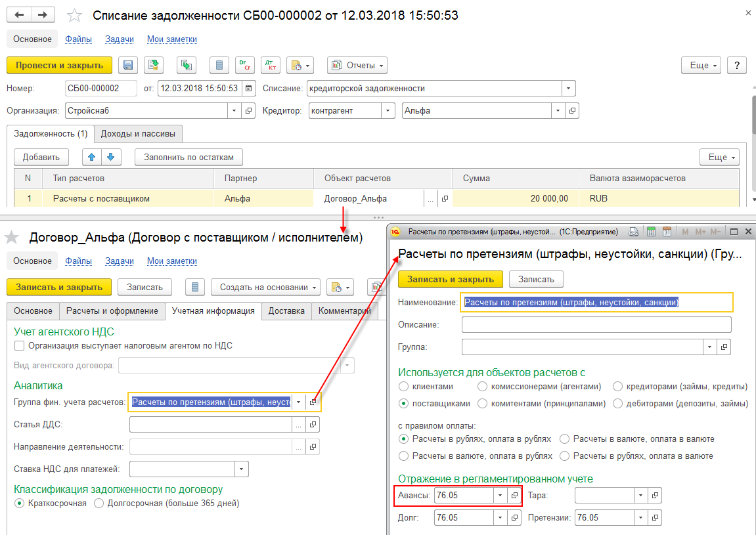Select клиентами radio option
Screen dimensions: 756x535
[x=403, y=387]
